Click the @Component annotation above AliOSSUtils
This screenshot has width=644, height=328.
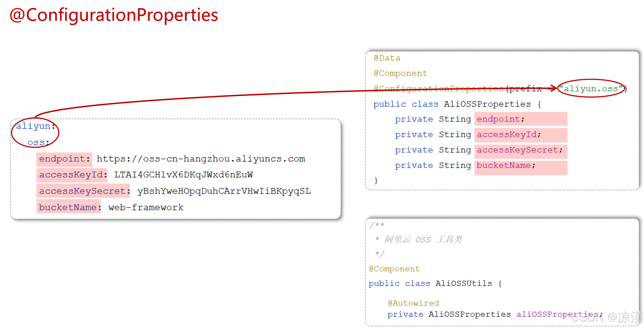coord(394,269)
